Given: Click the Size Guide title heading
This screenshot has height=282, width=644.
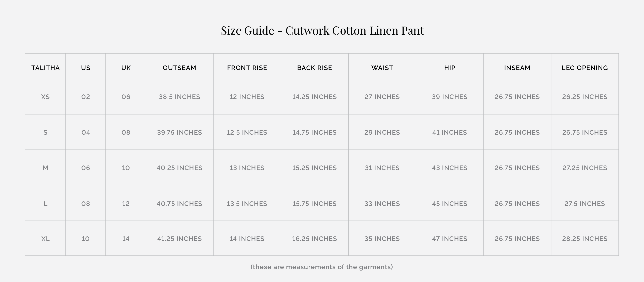Looking at the screenshot, I should tap(322, 31).
